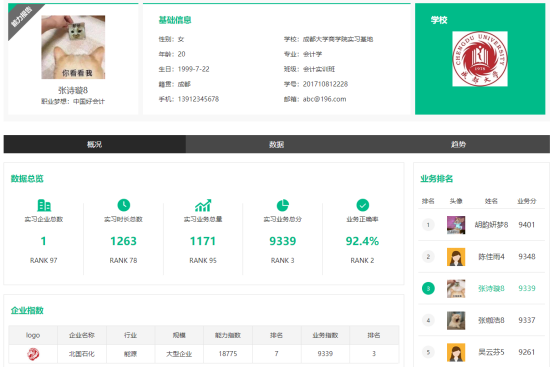The image size is (554, 368).
Task: Click the score 9348
Action: point(526,256)
